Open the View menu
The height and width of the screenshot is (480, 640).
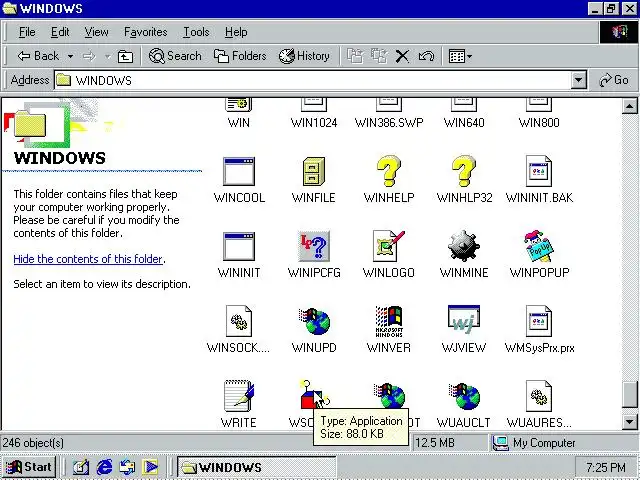pos(96,32)
